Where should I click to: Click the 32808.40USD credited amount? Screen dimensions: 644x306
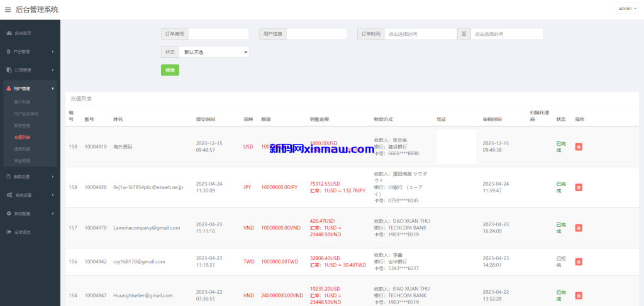point(325,258)
